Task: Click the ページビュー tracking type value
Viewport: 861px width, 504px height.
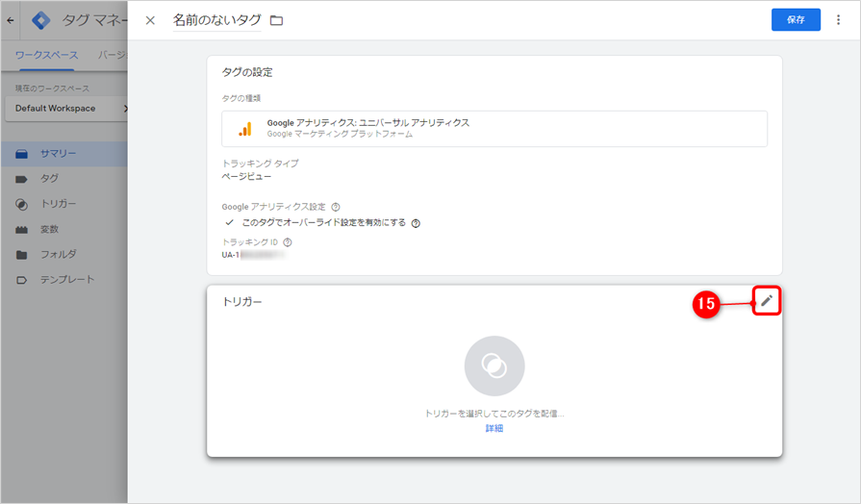Action: tap(246, 176)
